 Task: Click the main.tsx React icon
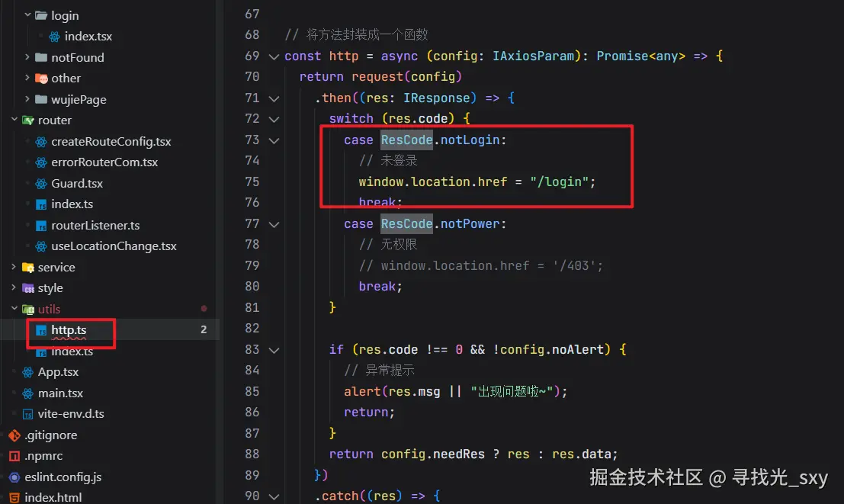[28, 393]
